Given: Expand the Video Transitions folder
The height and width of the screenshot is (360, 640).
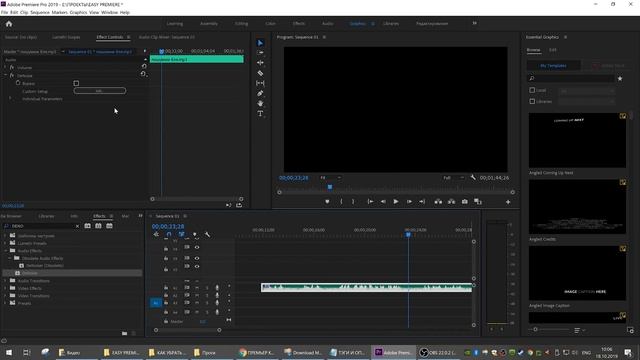Looking at the screenshot, I should [x=5, y=296].
